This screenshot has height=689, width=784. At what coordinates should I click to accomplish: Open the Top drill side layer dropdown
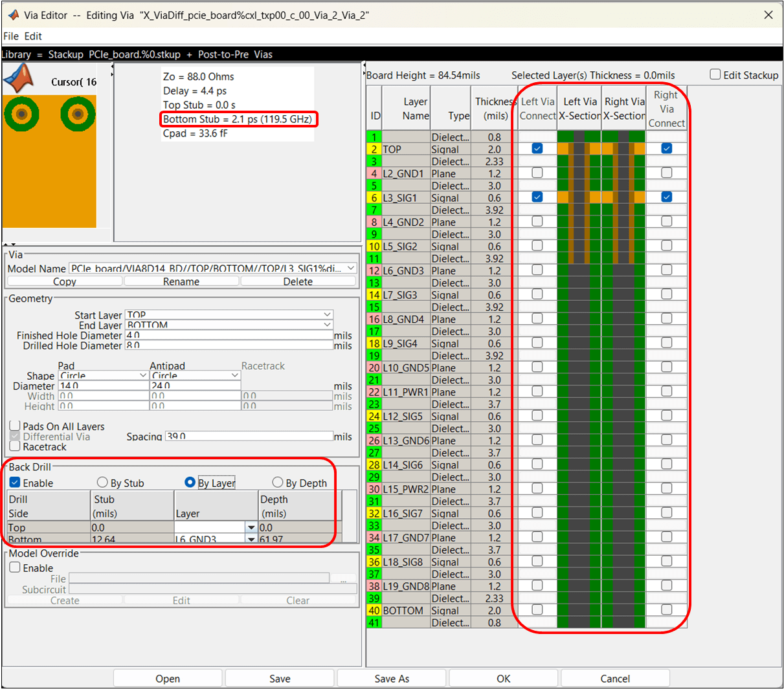tap(251, 528)
